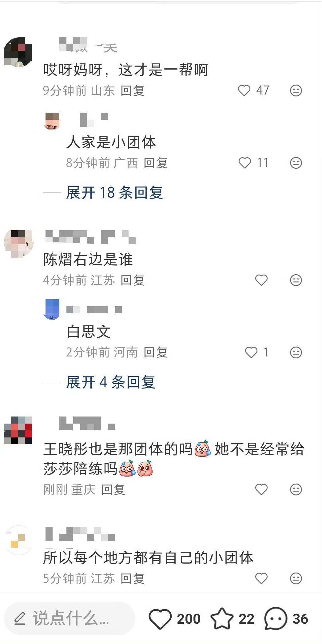Viewport: 322px width, 644px height.
Task: Reply to the 河南 user's 白思文 comment
Action: coord(156,352)
